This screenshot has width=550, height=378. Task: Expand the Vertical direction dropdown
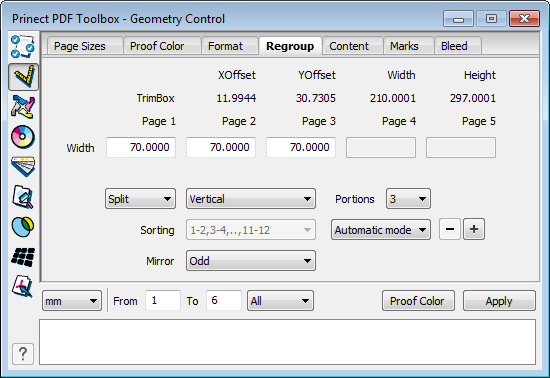pos(251,199)
